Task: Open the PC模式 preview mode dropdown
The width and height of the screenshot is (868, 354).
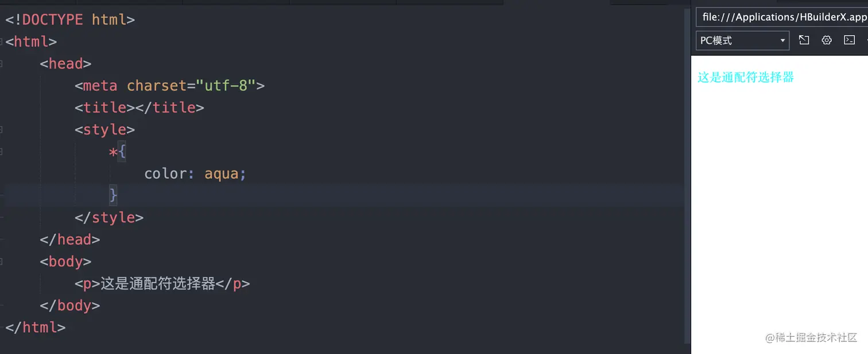Action: pyautogui.click(x=743, y=41)
